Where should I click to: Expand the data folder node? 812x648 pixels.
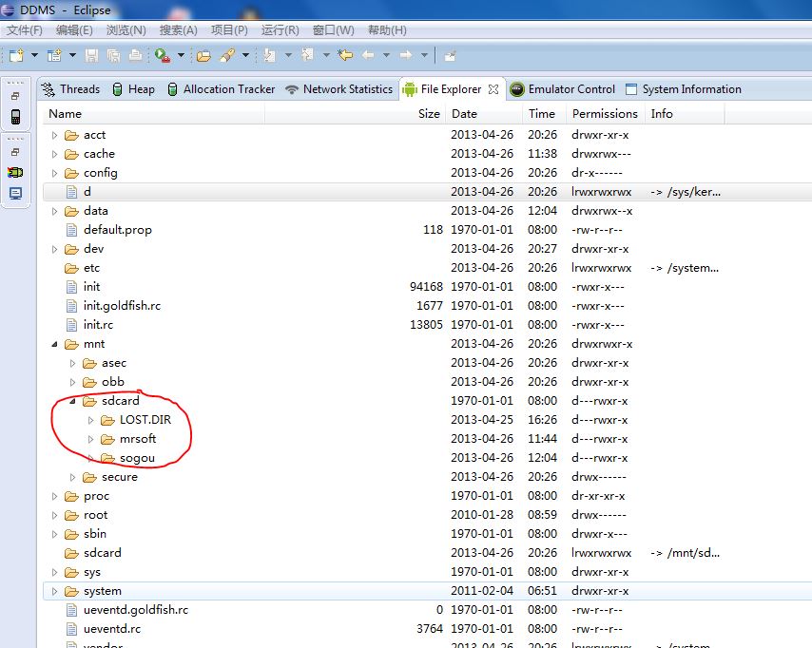[x=54, y=211]
